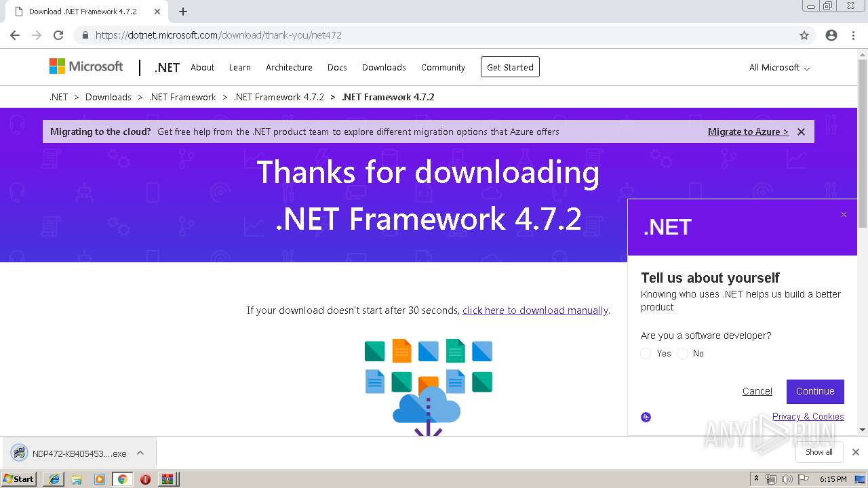The width and height of the screenshot is (868, 488).
Task: Bookmark this page with the star icon
Action: tap(804, 35)
